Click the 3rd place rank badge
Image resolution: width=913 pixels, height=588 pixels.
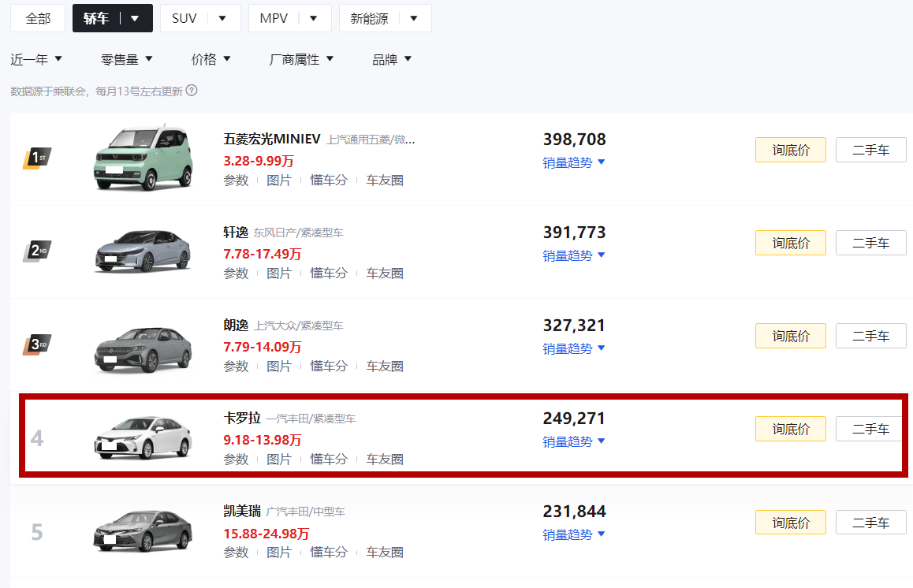tap(37, 344)
